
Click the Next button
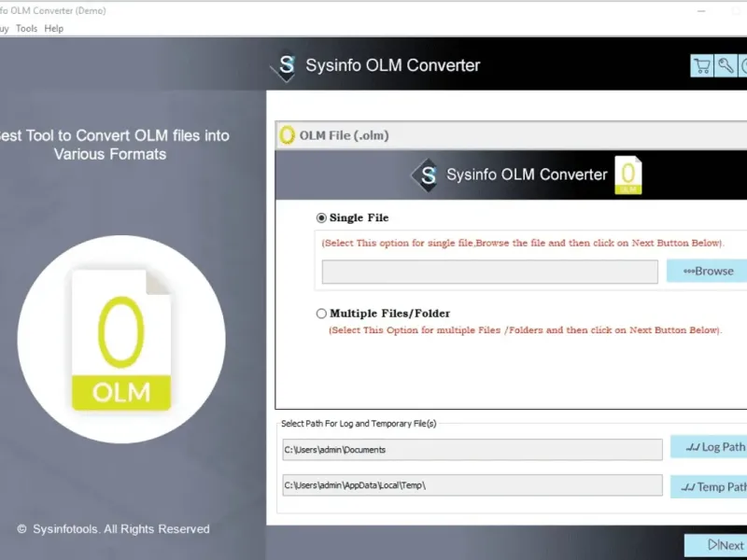coord(716,546)
